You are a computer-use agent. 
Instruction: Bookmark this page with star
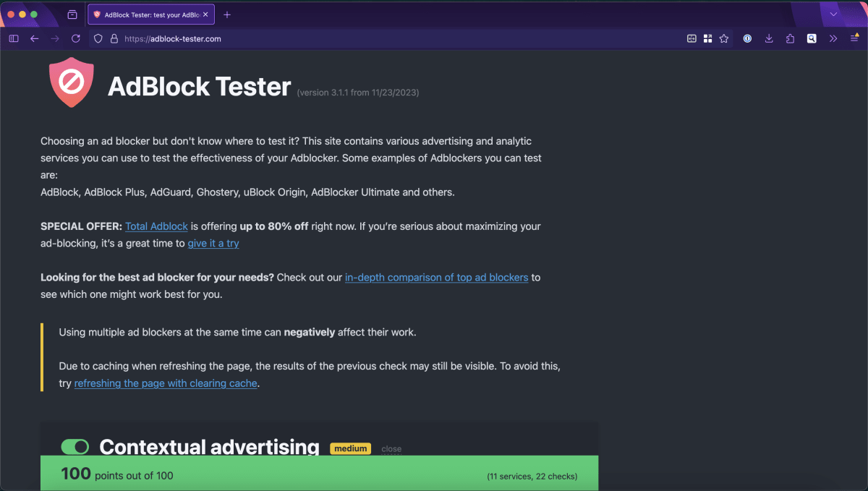tap(724, 38)
